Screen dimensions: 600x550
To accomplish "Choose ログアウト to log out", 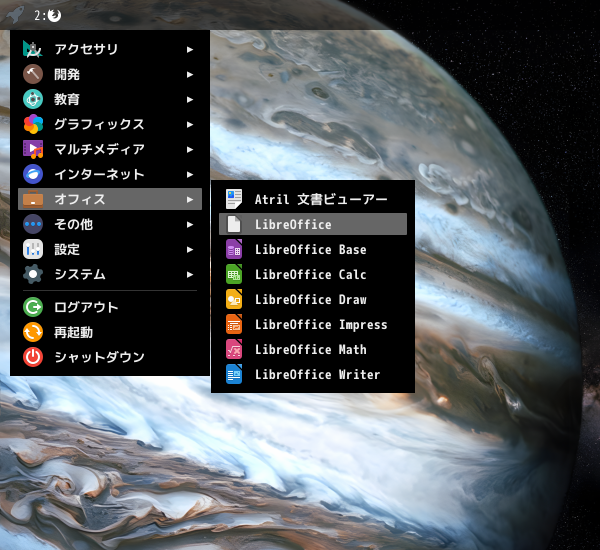I will tap(110, 307).
